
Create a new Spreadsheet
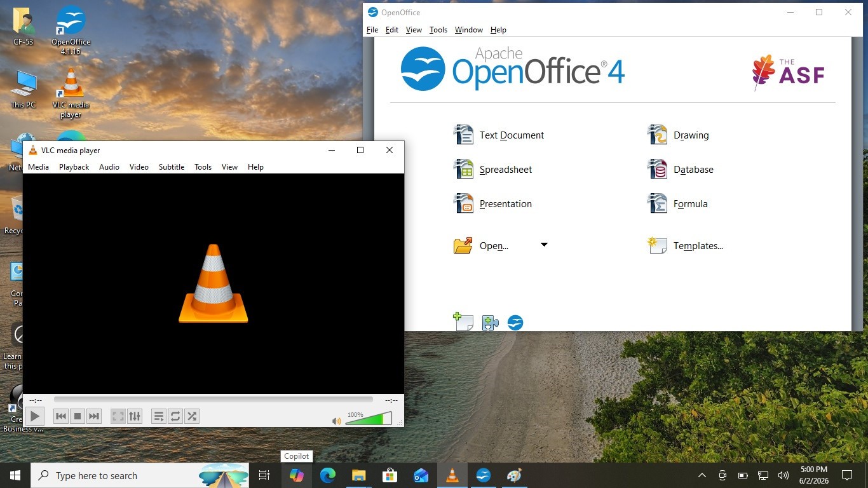coord(493,170)
